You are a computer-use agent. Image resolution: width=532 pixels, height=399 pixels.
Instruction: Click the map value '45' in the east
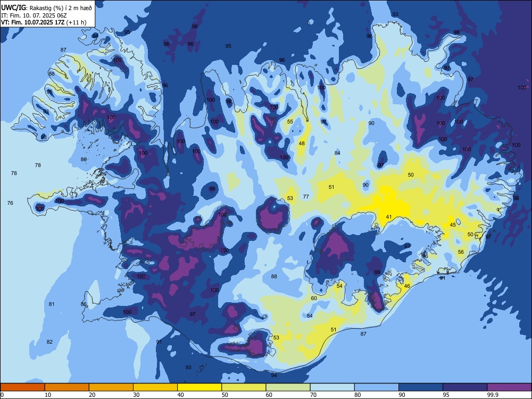(x=453, y=225)
